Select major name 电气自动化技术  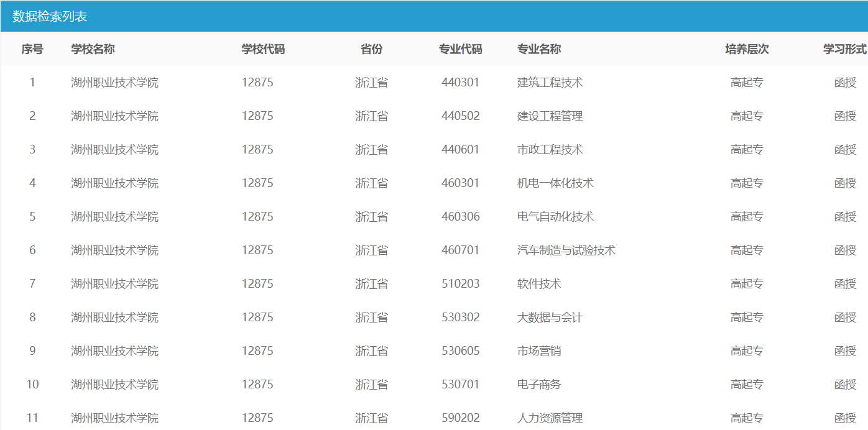tap(556, 217)
